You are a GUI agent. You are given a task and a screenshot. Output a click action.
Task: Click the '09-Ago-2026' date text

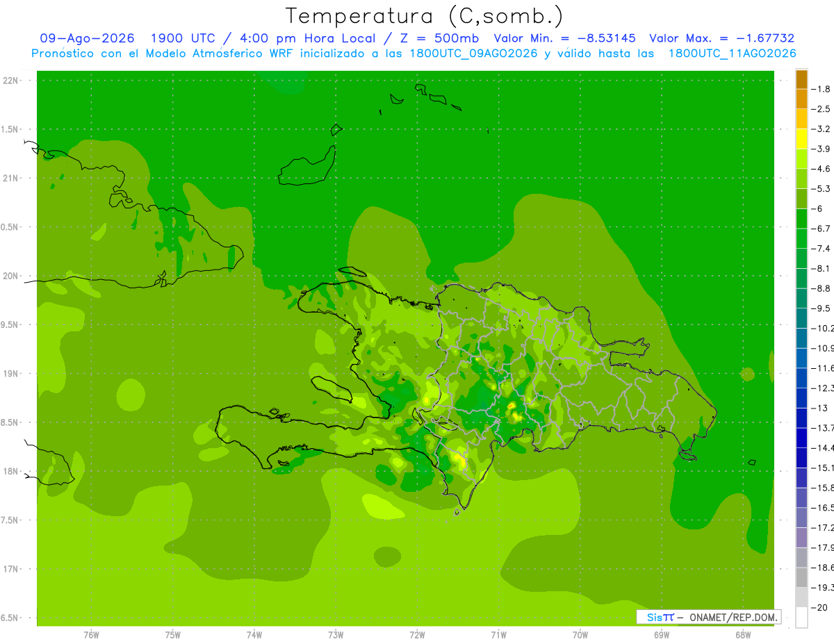click(x=87, y=38)
